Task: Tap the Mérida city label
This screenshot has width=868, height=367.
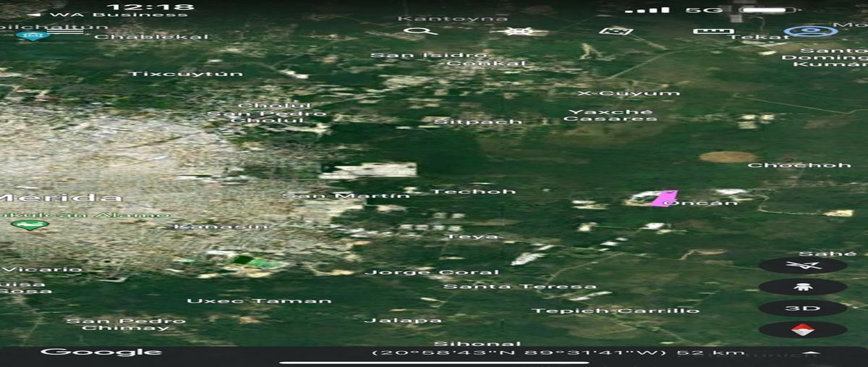Action: (x=61, y=198)
